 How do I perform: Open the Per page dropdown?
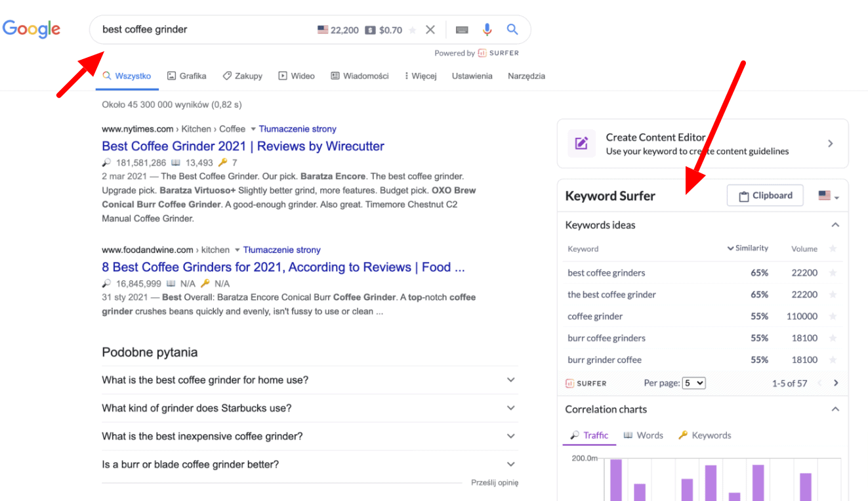click(x=693, y=383)
